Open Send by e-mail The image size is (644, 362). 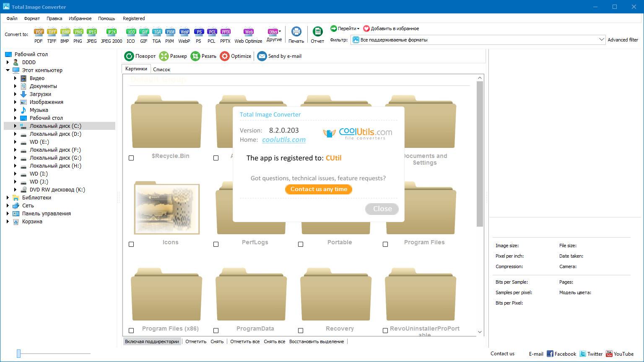(279, 56)
